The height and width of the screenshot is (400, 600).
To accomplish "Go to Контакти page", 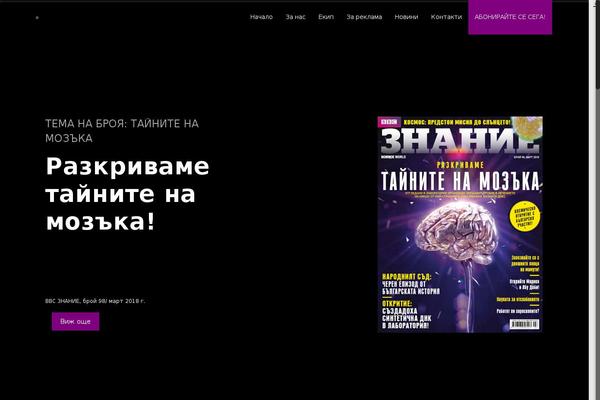I will [x=446, y=17].
